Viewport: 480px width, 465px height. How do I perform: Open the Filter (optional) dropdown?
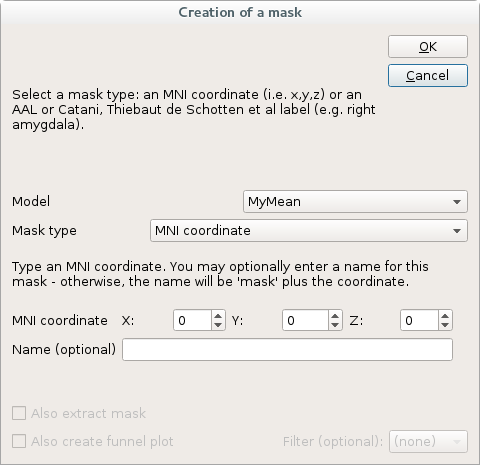428,441
